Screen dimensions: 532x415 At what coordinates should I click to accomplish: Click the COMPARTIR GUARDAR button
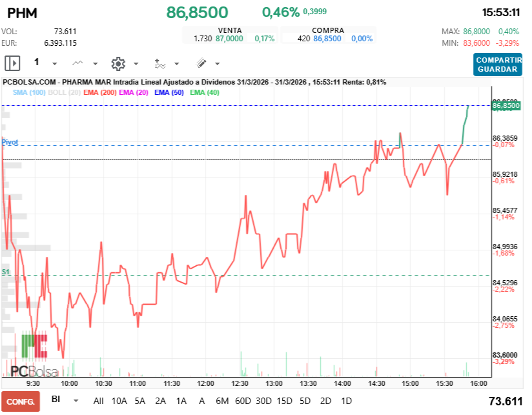pos(498,65)
